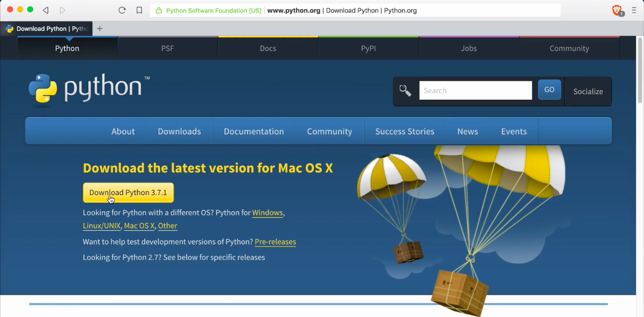Open the browser hamburger menu icon

coord(634,10)
